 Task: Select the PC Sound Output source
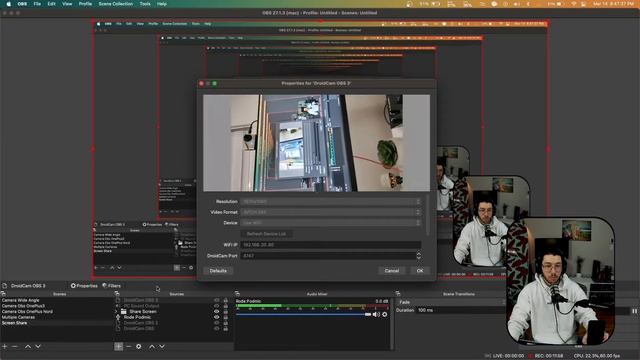click(141, 306)
